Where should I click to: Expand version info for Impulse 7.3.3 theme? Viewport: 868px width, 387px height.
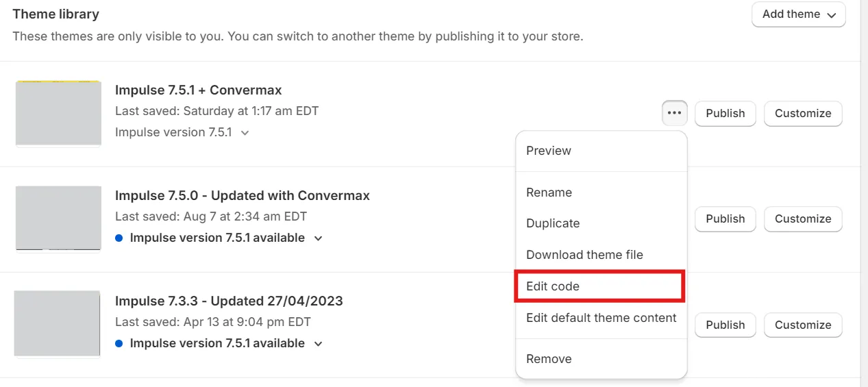pyautogui.click(x=318, y=344)
